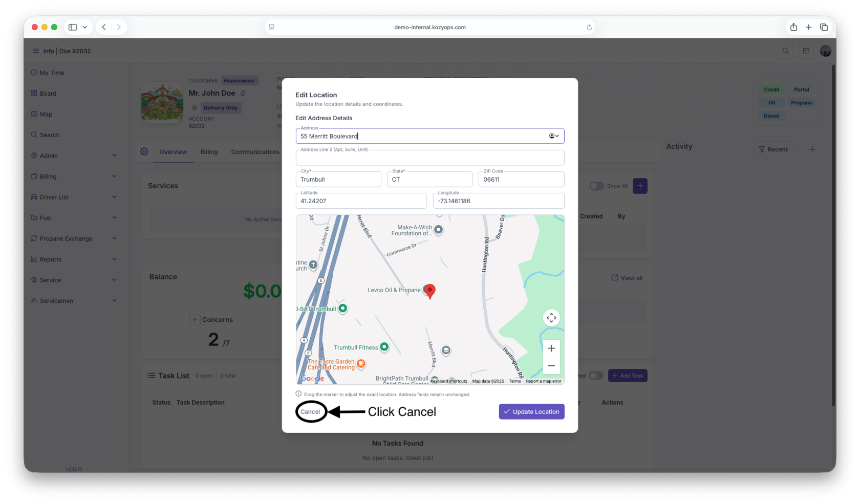The height and width of the screenshot is (504, 860).
Task: Toggle the switch beside Add Task
Action: (595, 376)
